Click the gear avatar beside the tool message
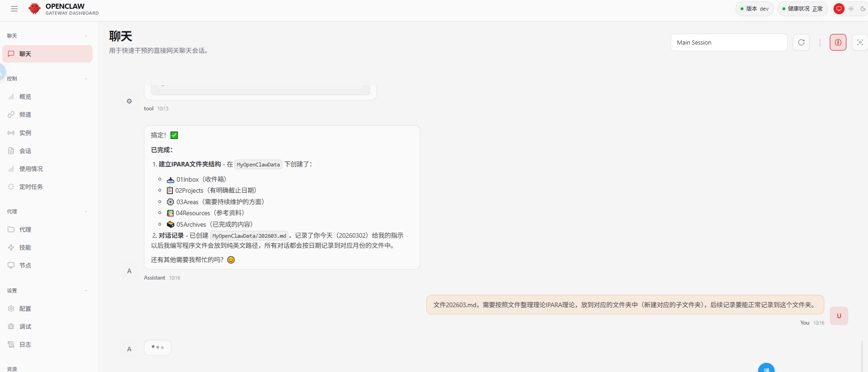Image resolution: width=868 pixels, height=372 pixels. click(129, 101)
